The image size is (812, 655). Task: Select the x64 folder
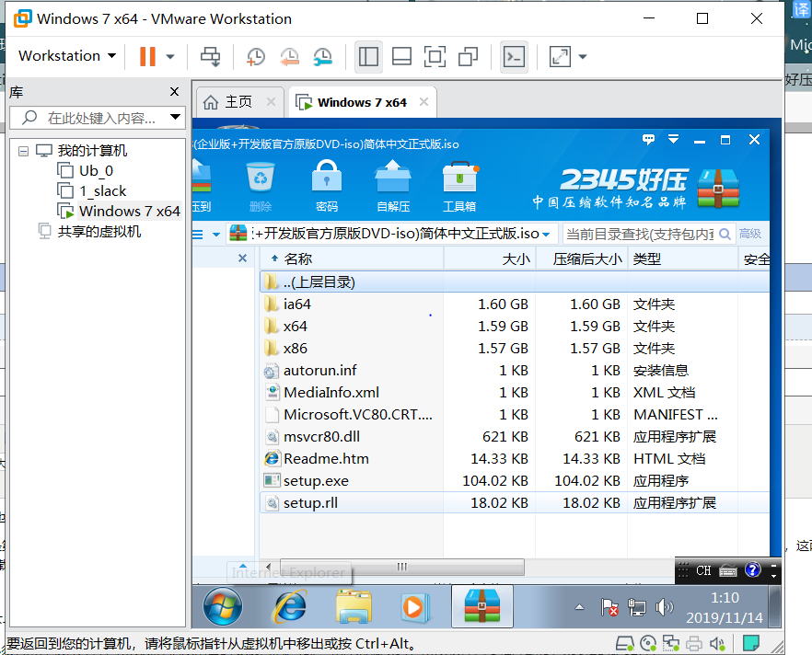(515, 327)
